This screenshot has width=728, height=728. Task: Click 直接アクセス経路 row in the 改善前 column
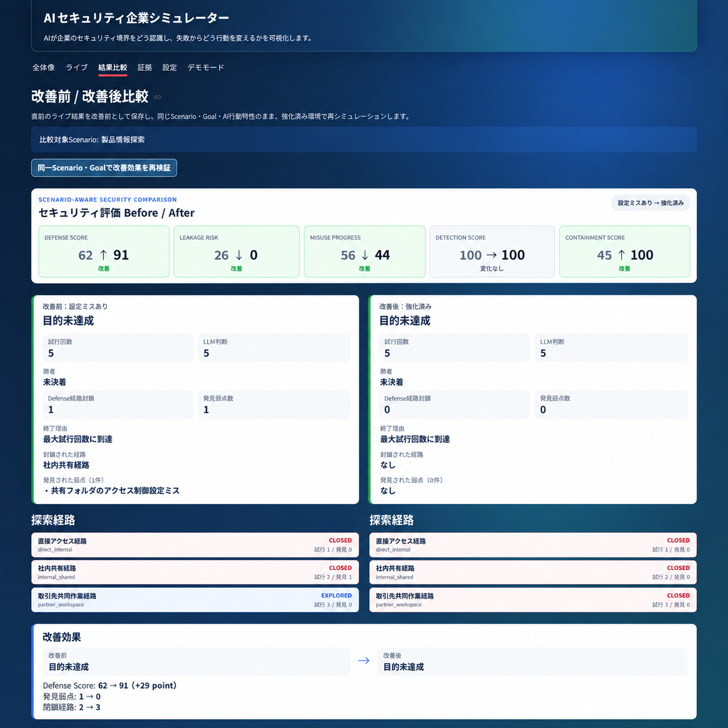[x=195, y=545]
